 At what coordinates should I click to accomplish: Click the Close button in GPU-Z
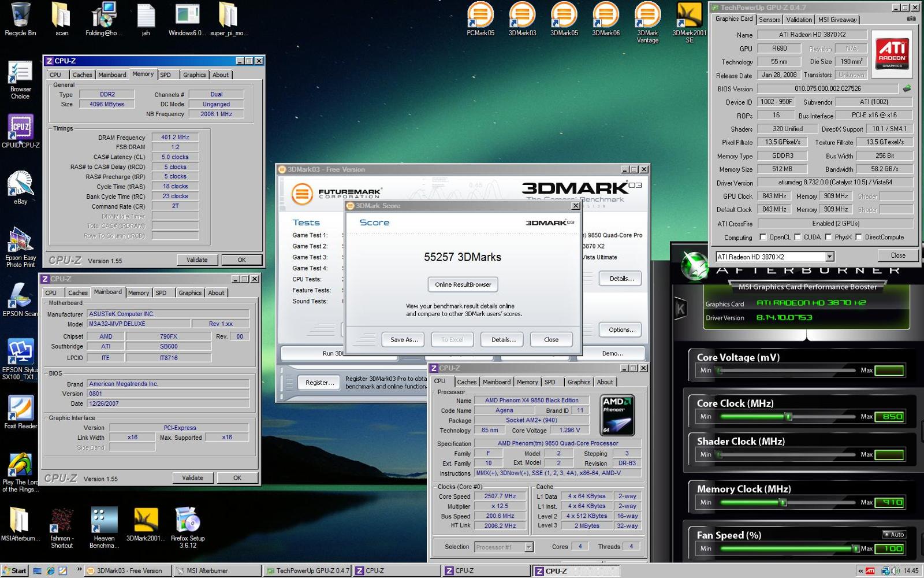898,255
